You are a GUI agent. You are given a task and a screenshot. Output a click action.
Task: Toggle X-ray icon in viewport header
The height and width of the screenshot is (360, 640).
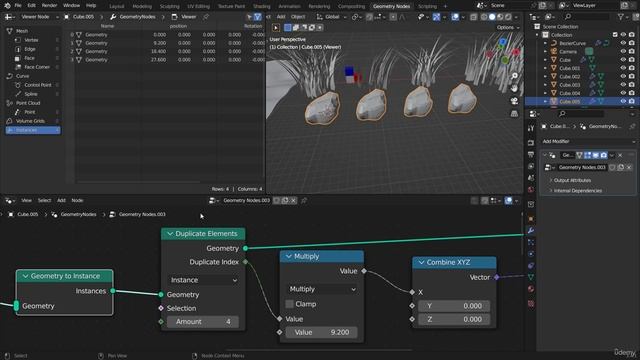coord(473,17)
